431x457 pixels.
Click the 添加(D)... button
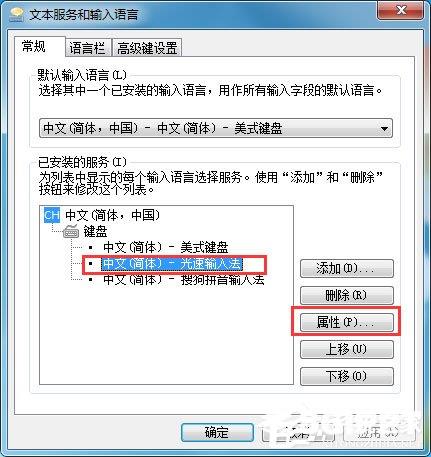pyautogui.click(x=347, y=269)
